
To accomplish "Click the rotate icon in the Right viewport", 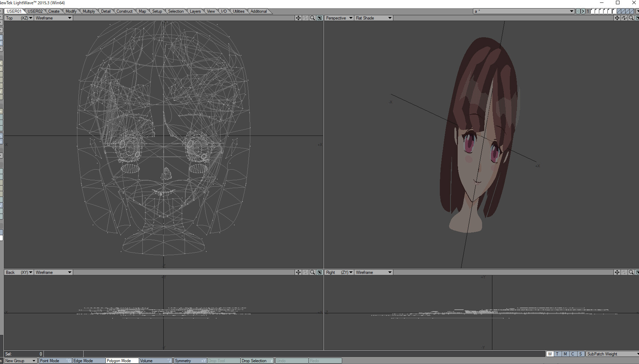I will [624, 272].
